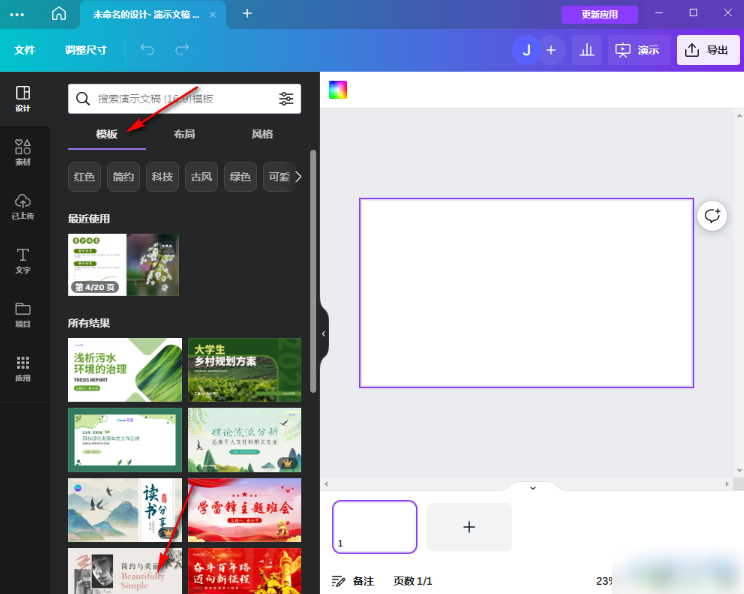Open the 应用 apps grid panel

[23, 368]
